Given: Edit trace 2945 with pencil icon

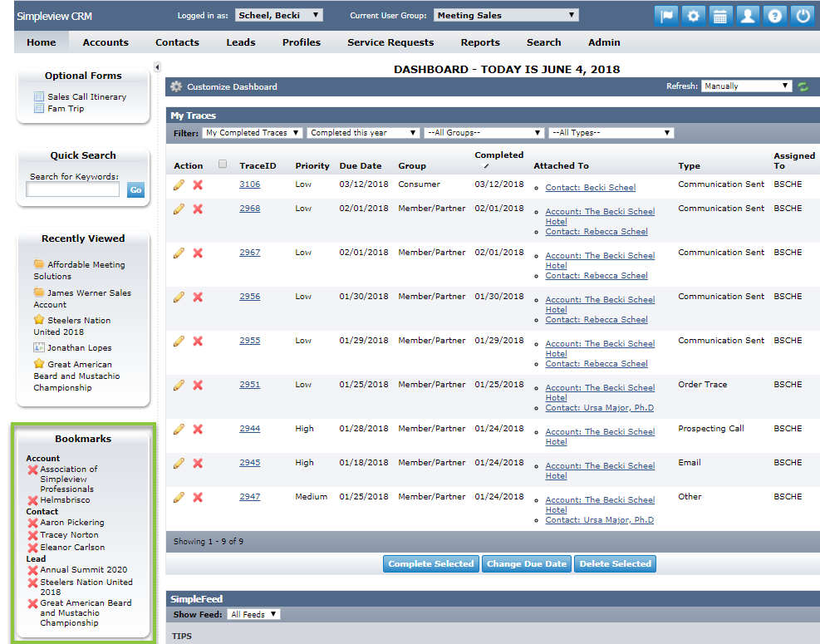Looking at the screenshot, I should tap(179, 463).
